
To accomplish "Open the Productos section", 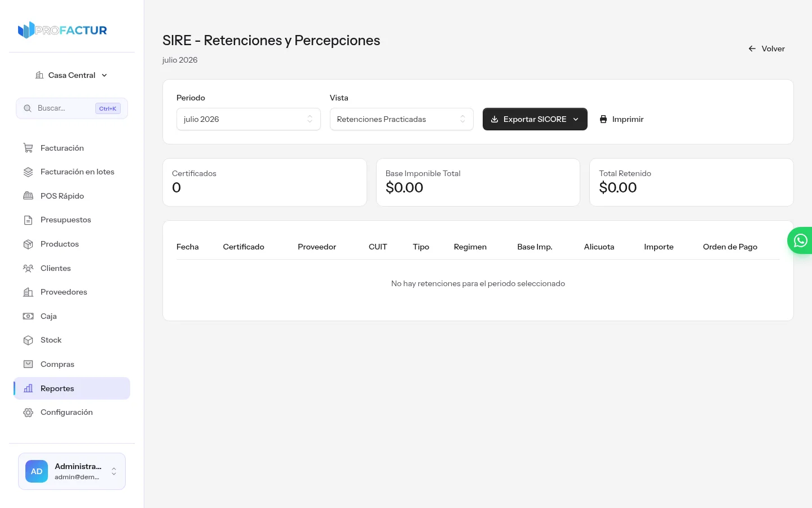I will (x=72, y=244).
